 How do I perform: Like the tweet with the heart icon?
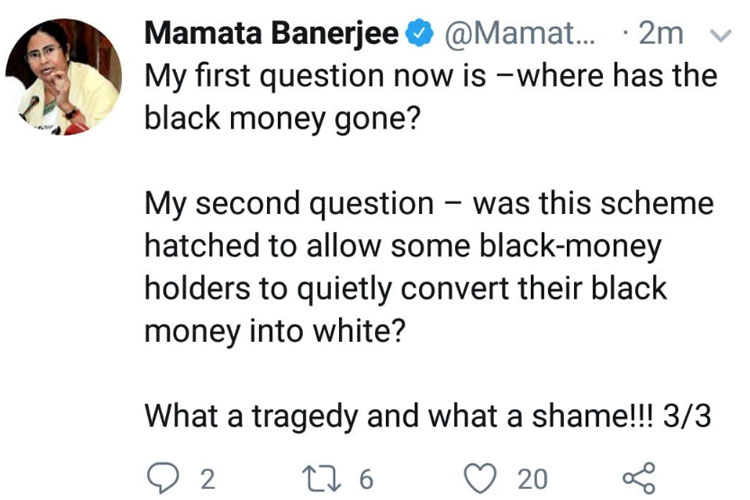click(x=482, y=477)
